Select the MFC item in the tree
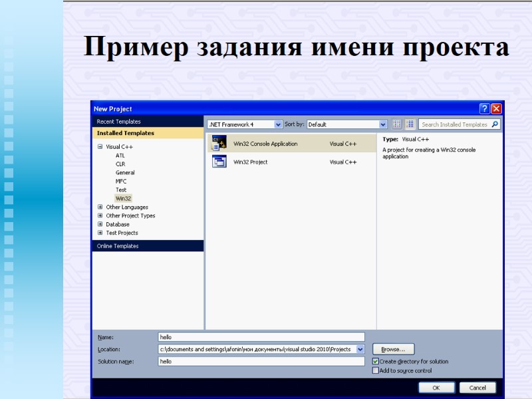 click(x=120, y=181)
